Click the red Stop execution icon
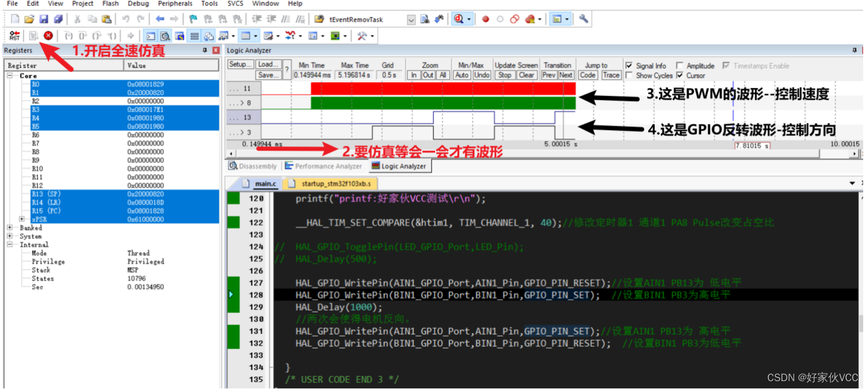 (x=48, y=36)
